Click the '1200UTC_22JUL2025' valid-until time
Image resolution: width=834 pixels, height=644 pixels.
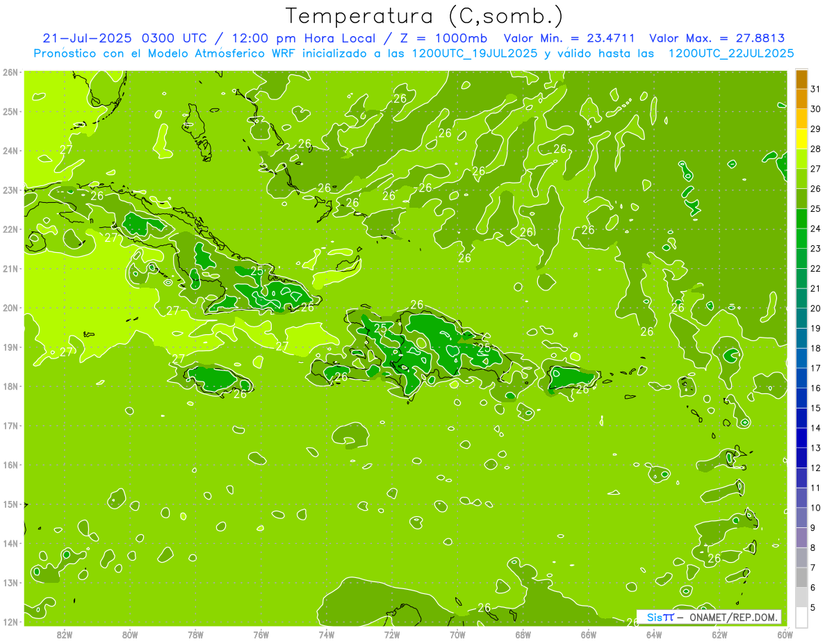[730, 53]
